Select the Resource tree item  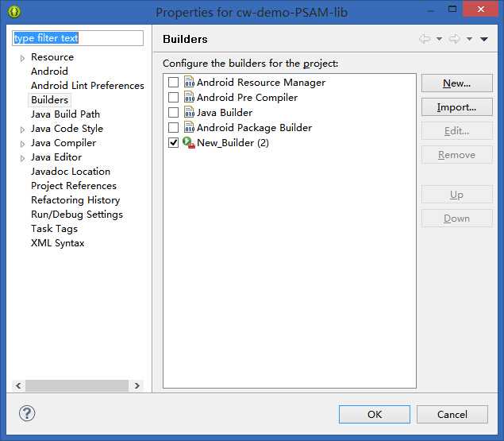click(52, 57)
